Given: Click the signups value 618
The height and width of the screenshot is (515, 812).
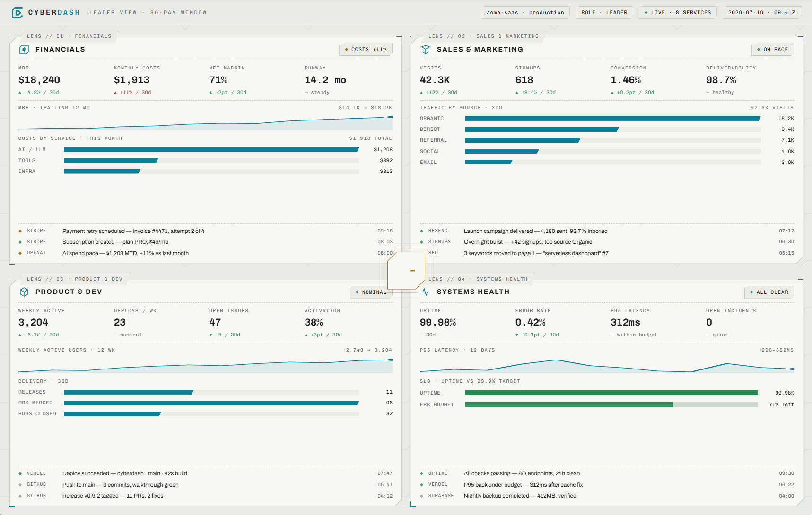Looking at the screenshot, I should [524, 80].
